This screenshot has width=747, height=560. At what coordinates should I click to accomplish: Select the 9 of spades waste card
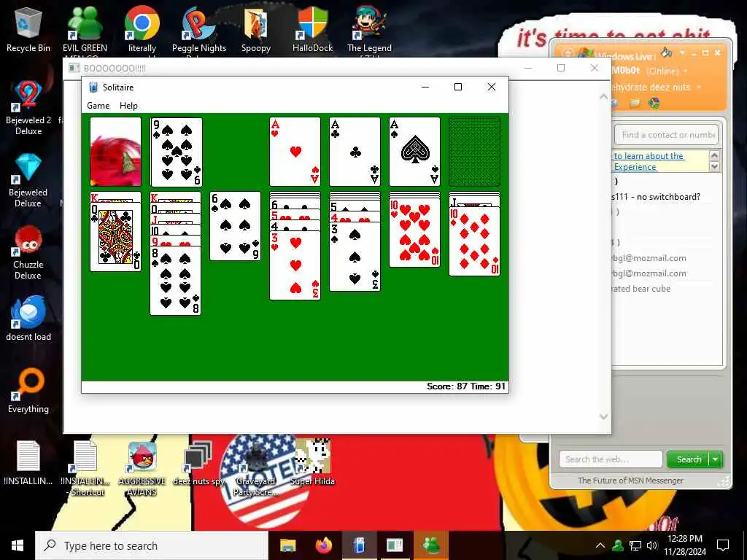pos(177,152)
